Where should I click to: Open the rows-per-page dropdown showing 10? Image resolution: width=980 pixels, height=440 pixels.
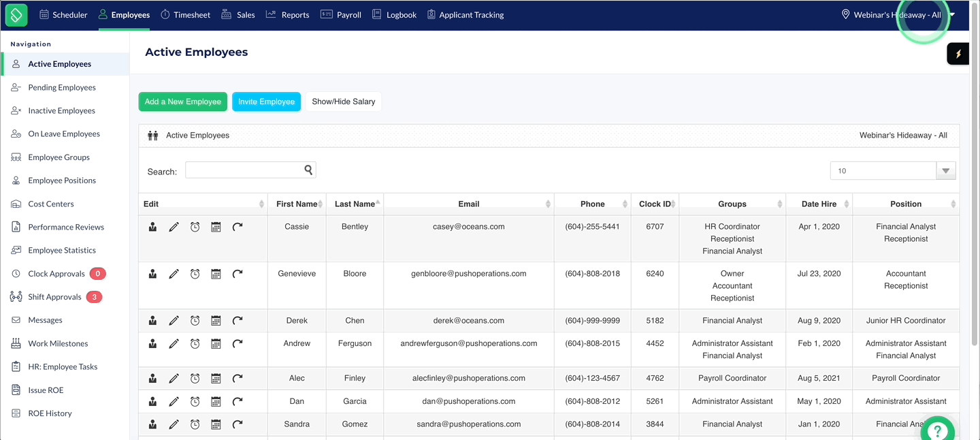coord(893,171)
